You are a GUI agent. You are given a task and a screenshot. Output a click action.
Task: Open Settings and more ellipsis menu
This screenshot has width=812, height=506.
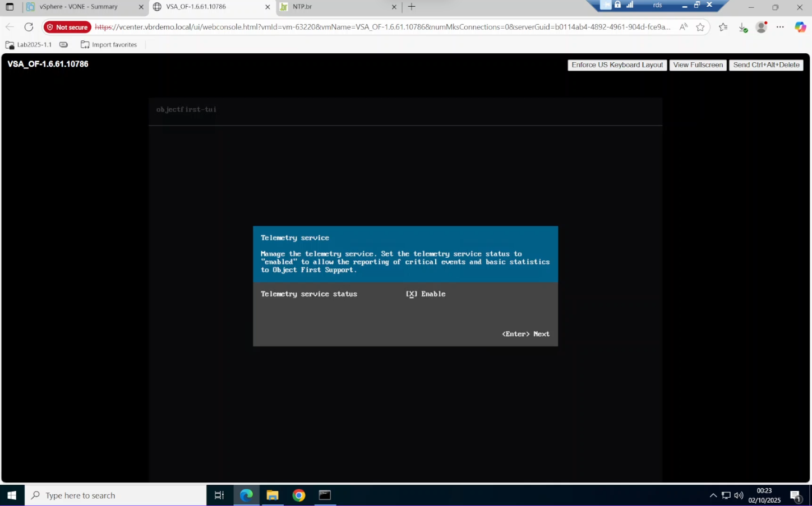[780, 27]
